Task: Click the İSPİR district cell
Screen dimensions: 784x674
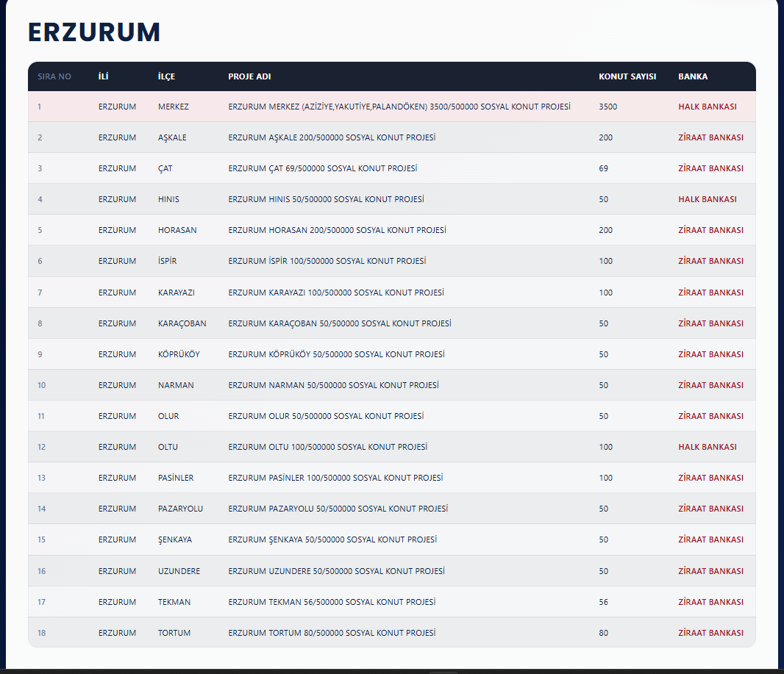Action: point(167,261)
